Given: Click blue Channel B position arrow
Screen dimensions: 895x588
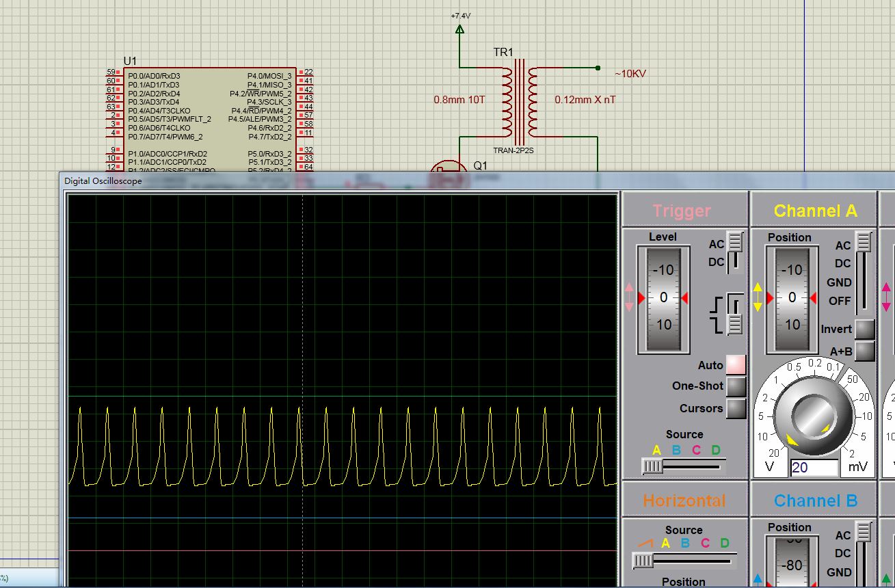Looking at the screenshot, I should (758, 579).
